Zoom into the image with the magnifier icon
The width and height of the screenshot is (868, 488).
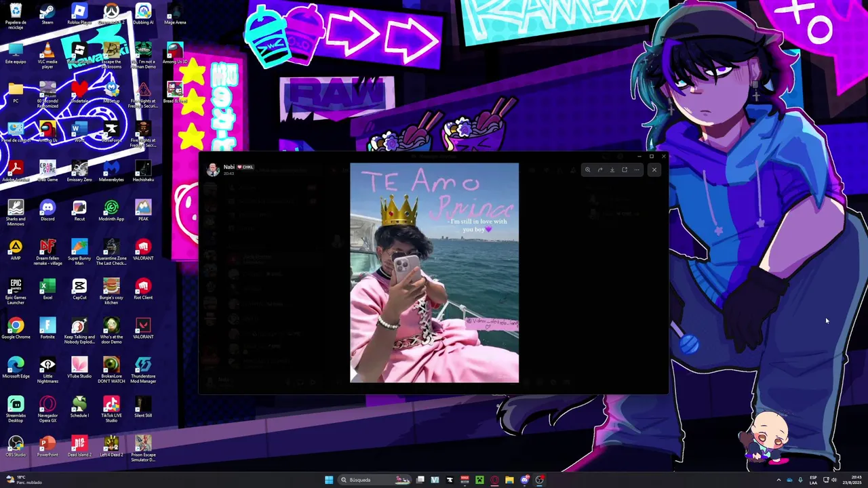pos(588,170)
